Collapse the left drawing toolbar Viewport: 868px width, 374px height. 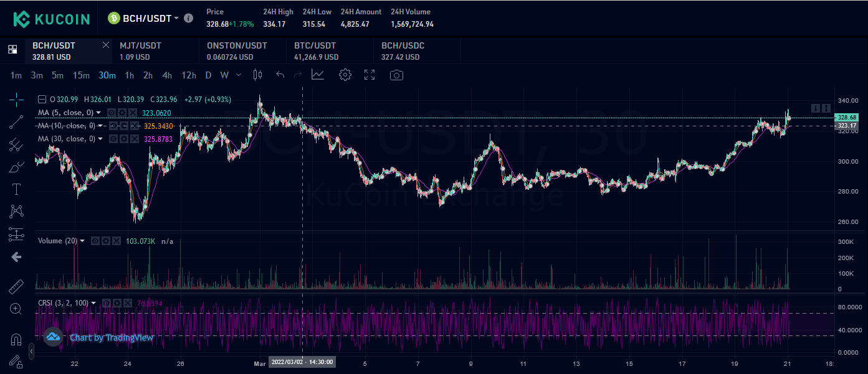click(32, 353)
